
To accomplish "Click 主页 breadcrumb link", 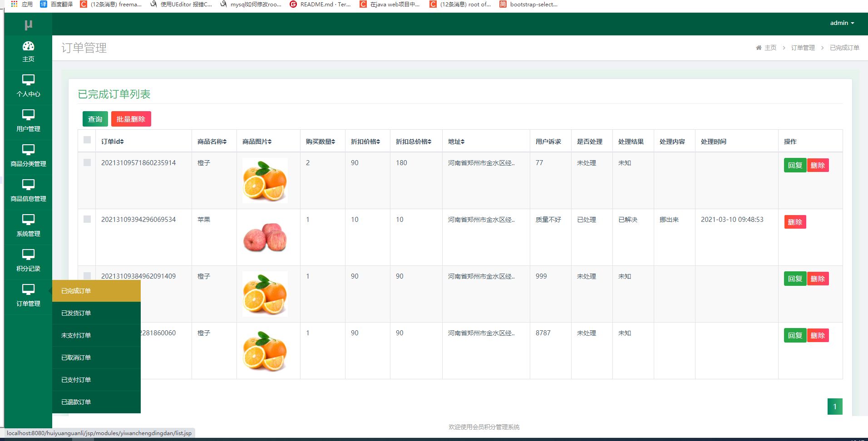I will (770, 48).
